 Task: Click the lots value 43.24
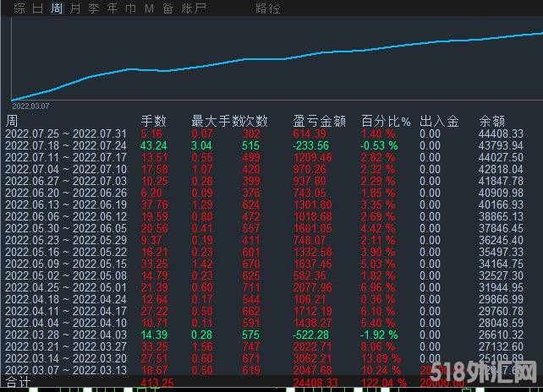click(x=154, y=145)
